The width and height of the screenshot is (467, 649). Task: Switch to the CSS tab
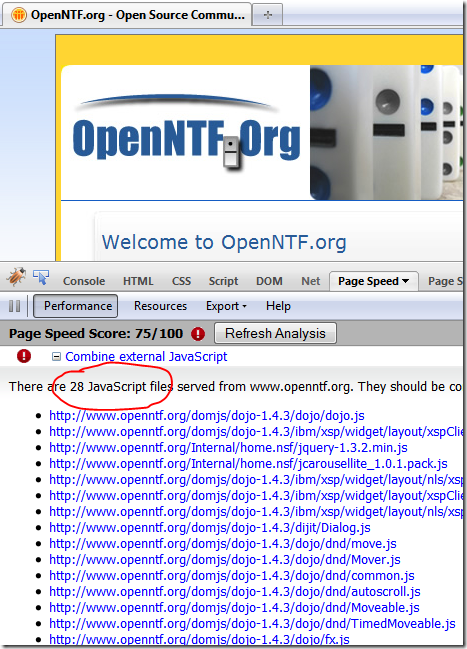[181, 281]
